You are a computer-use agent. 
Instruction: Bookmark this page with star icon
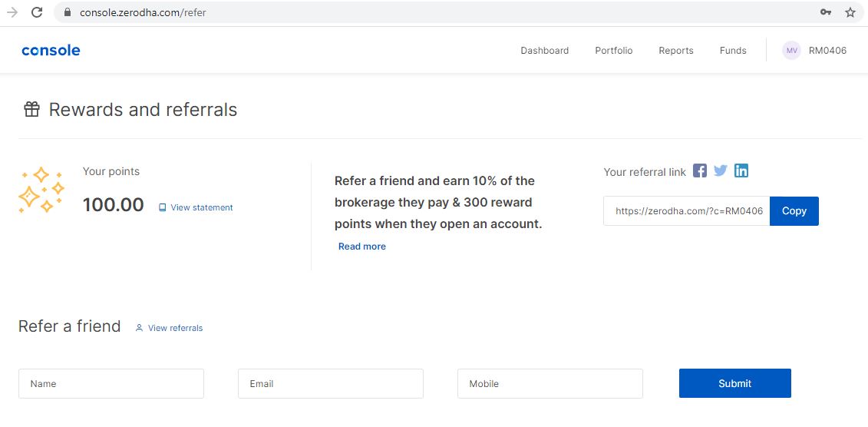tap(850, 12)
